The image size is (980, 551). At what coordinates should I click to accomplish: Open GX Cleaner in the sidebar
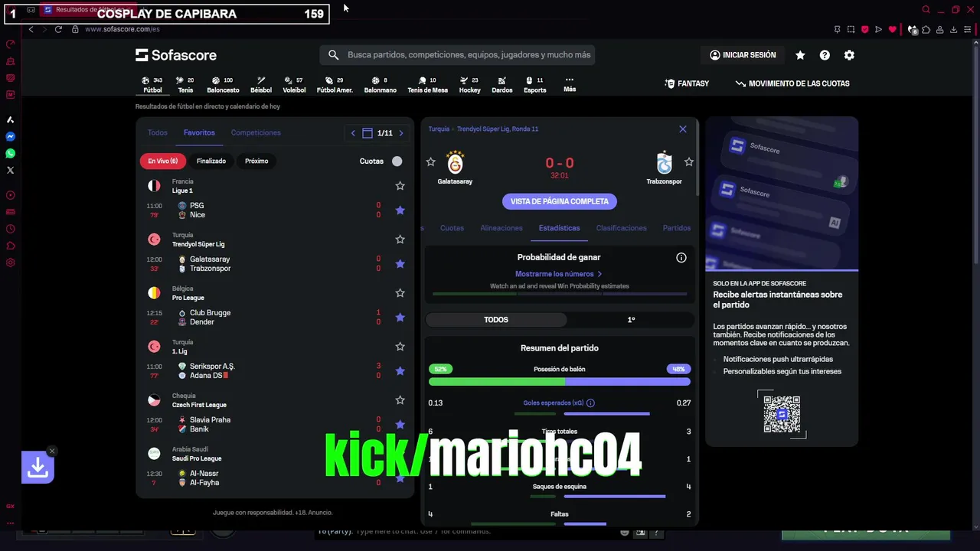[11, 61]
